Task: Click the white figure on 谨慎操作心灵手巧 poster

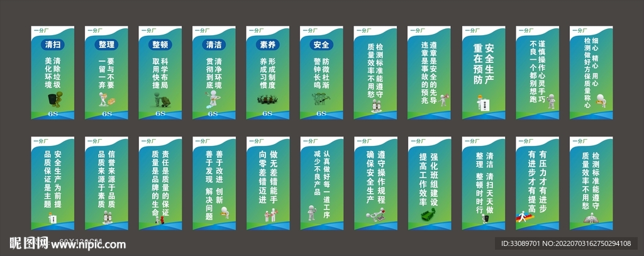Action: point(551,101)
